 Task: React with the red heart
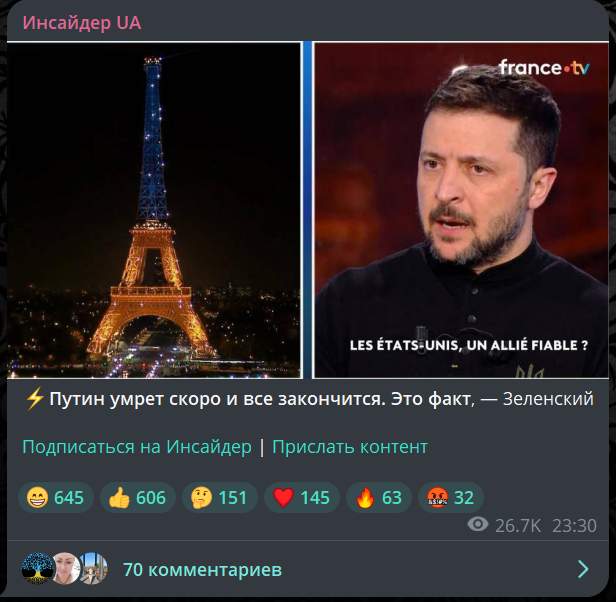[x=302, y=497]
